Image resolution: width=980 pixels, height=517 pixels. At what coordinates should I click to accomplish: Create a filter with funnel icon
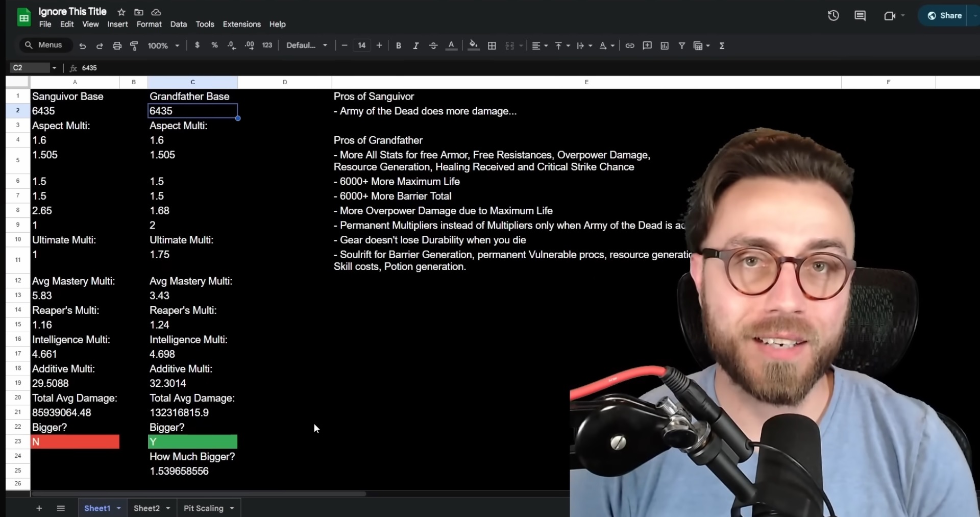682,45
